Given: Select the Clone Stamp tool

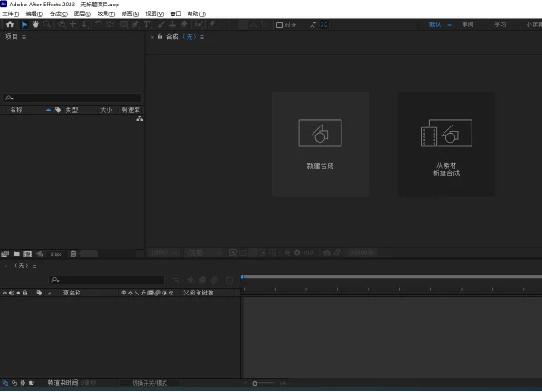Looking at the screenshot, I should (x=173, y=24).
